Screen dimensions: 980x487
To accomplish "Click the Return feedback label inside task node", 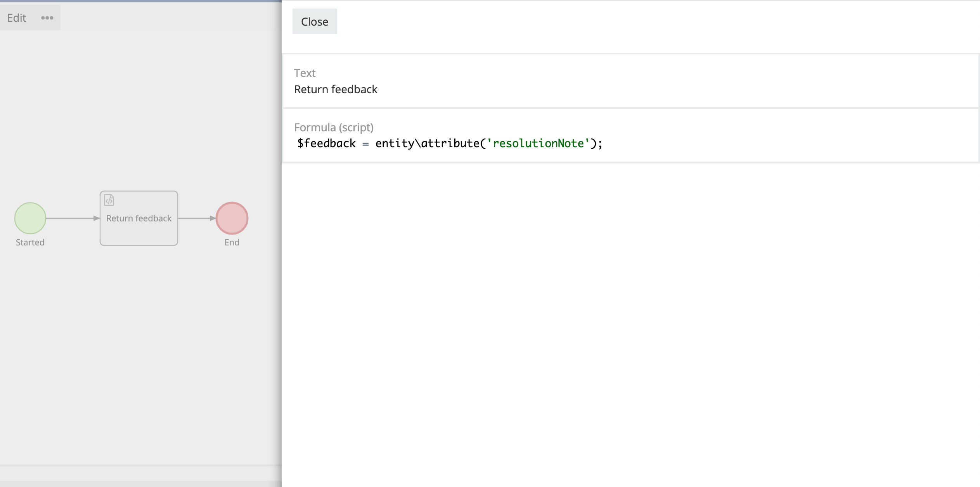I will click(x=139, y=218).
